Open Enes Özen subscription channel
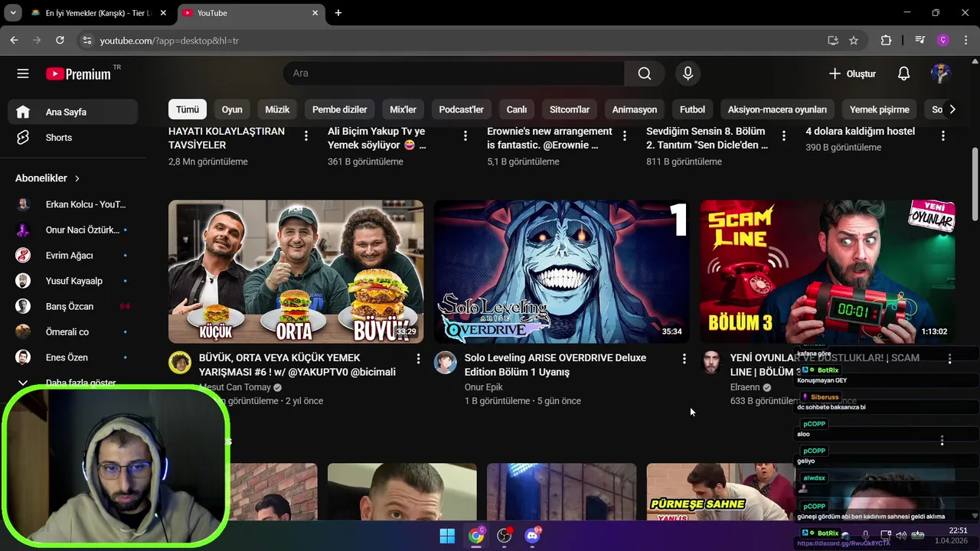980x551 pixels. [x=73, y=357]
